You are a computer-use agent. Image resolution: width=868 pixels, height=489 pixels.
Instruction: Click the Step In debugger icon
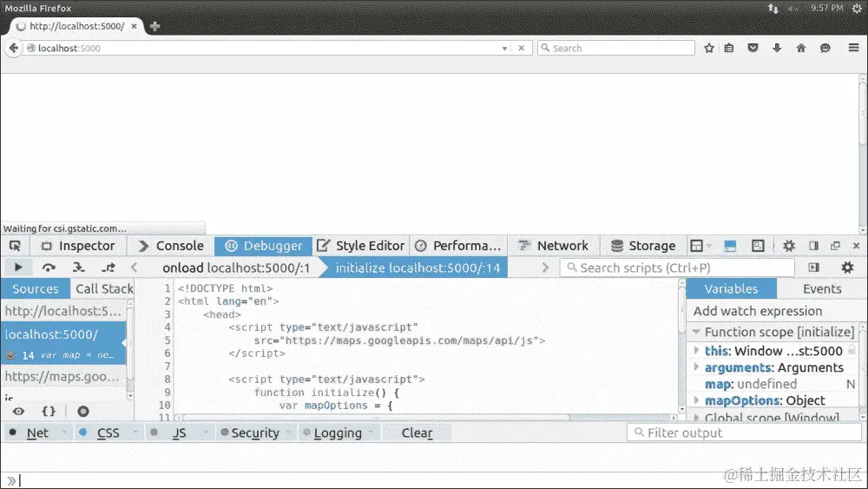click(x=79, y=268)
